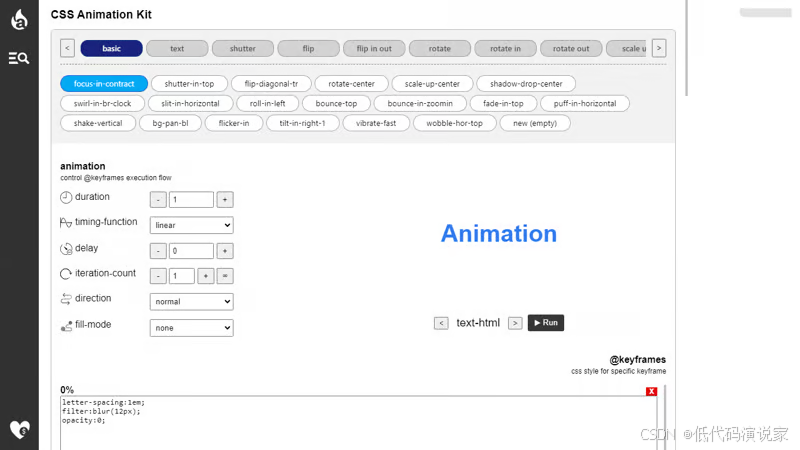The width and height of the screenshot is (800, 450).
Task: Select the rotate-center preset
Action: pos(352,84)
